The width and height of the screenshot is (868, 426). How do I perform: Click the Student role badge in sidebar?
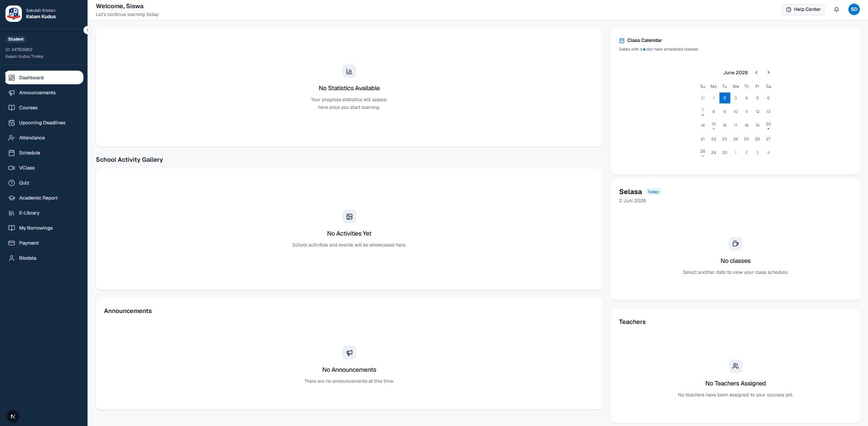click(x=16, y=39)
